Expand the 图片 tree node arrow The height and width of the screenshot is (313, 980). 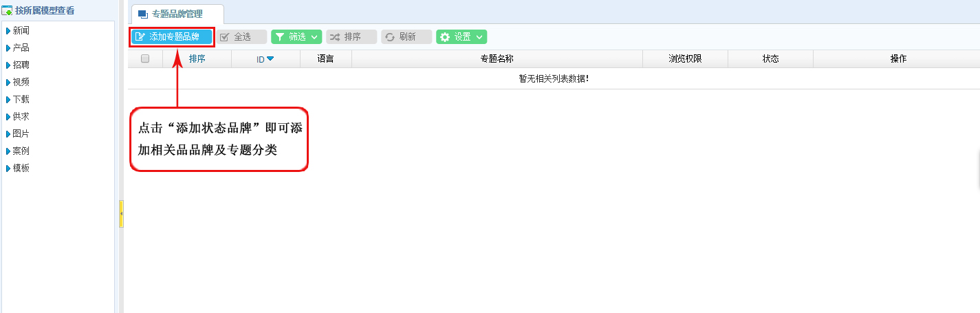tap(8, 134)
